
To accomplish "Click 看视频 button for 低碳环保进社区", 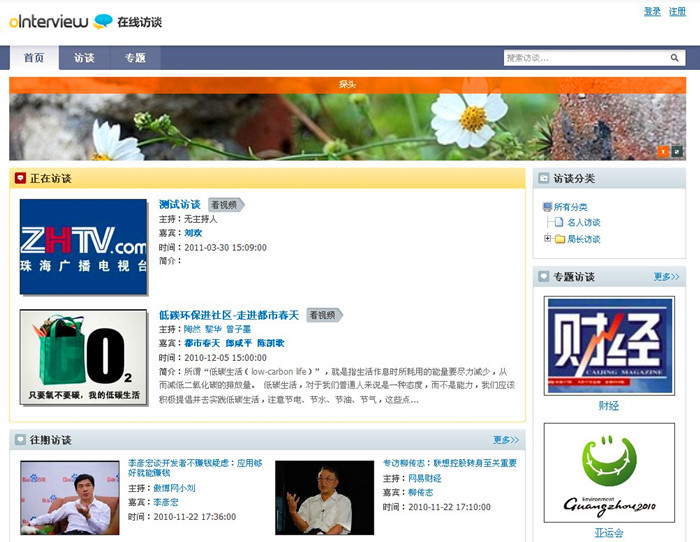I will click(325, 315).
